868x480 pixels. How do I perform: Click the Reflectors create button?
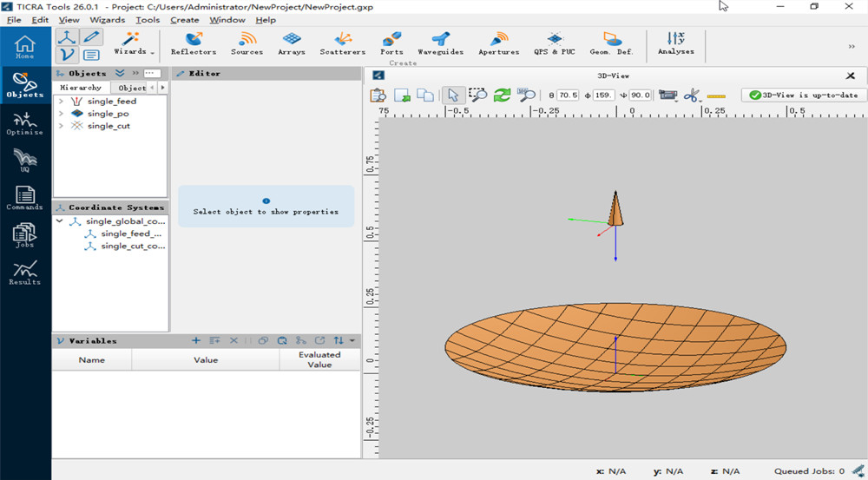[x=194, y=43]
